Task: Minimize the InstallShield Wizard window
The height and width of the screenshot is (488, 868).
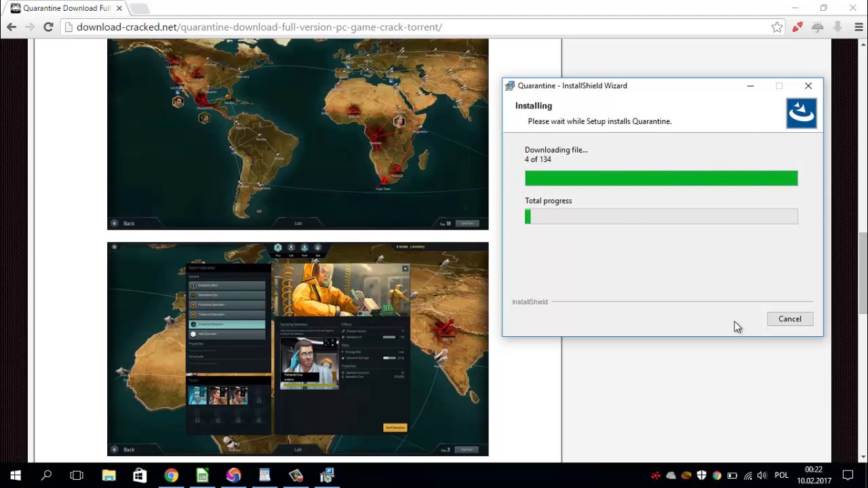Action: pos(750,86)
